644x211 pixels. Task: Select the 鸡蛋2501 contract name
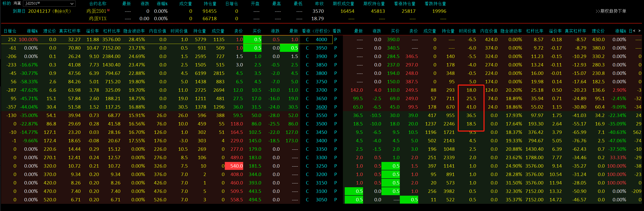coord(96,11)
